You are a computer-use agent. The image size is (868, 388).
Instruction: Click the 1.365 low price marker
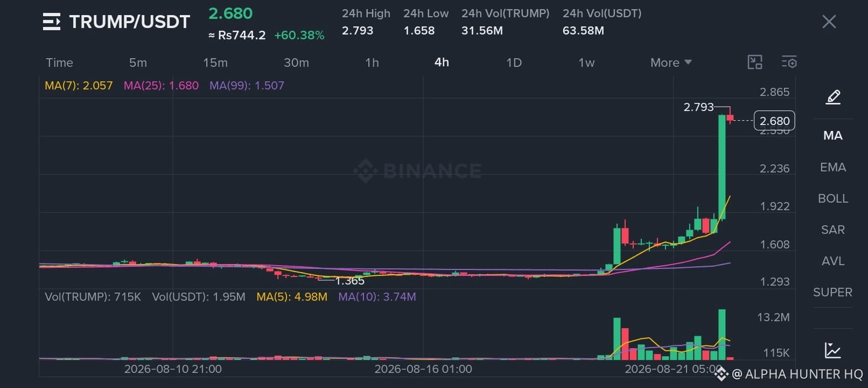(x=350, y=281)
